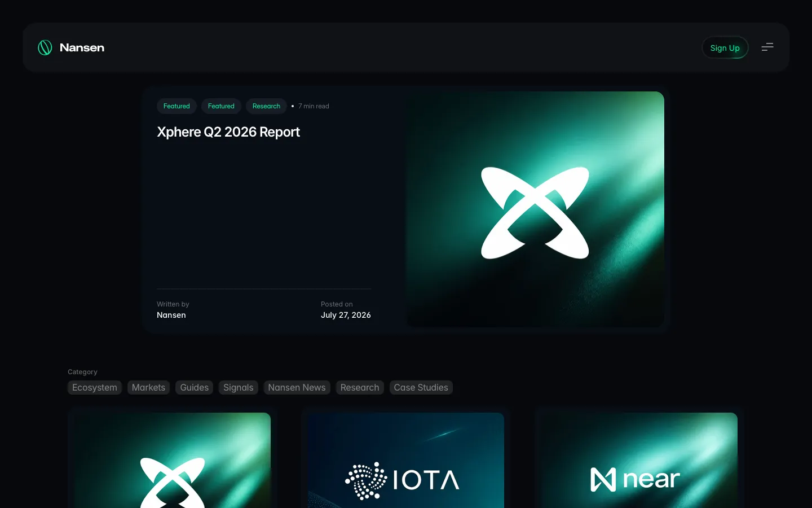Open the hamburger menu icon
This screenshot has height=508, width=812.
(767, 47)
